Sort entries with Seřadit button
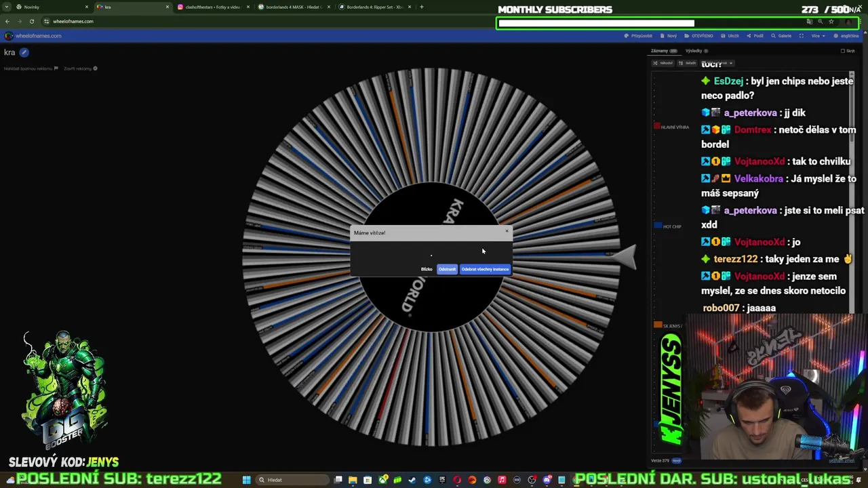 click(x=688, y=63)
